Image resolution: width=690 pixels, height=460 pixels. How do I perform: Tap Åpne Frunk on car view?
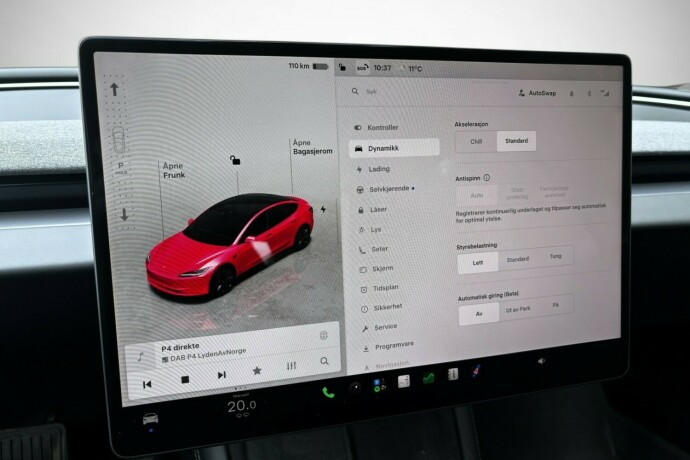tap(173, 170)
